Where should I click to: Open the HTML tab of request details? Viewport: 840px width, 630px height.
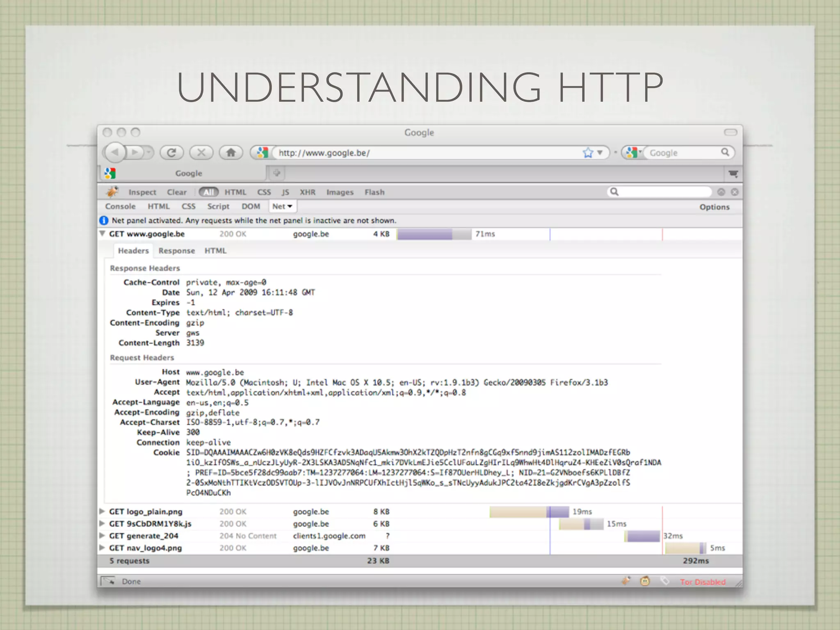click(215, 251)
